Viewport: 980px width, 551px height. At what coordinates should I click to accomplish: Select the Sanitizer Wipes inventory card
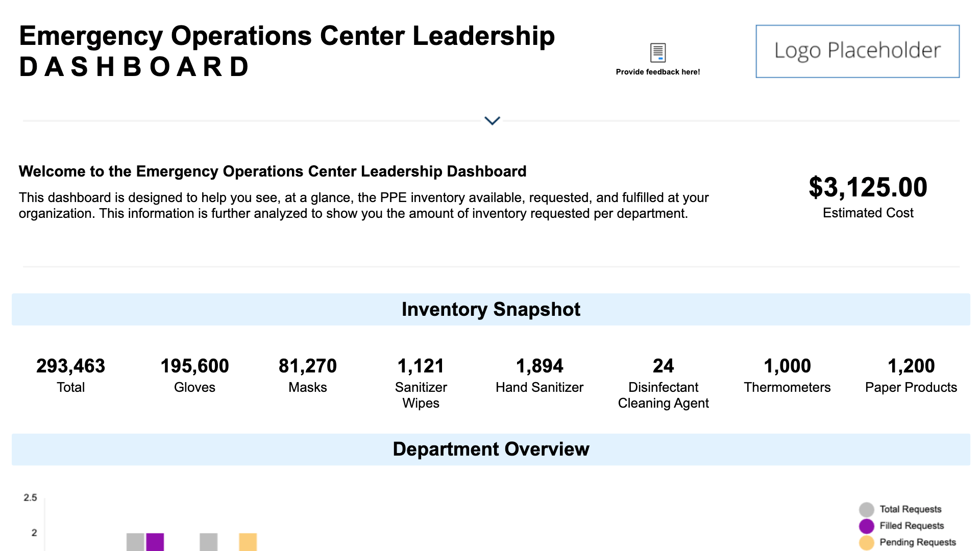(421, 383)
